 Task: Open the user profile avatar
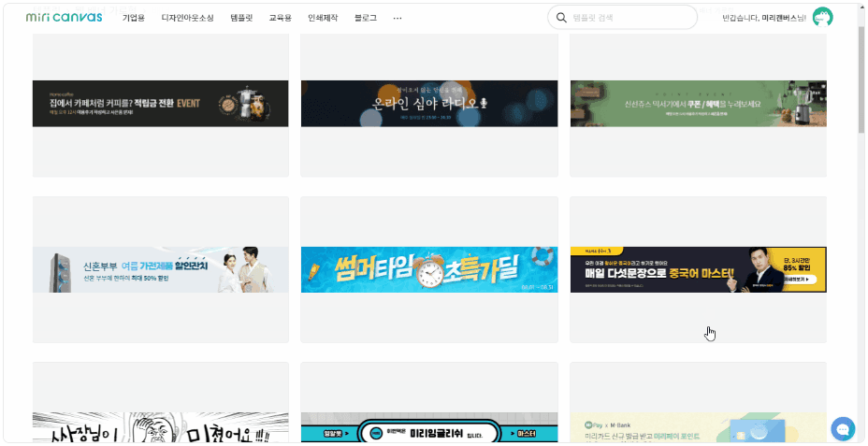coord(822,18)
